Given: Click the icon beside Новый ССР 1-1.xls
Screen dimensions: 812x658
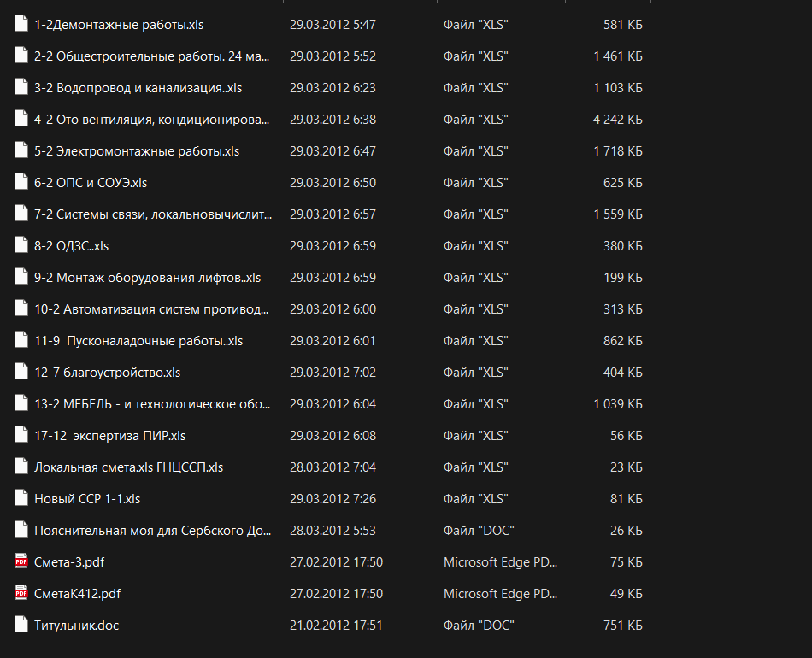Looking at the screenshot, I should pos(21,499).
